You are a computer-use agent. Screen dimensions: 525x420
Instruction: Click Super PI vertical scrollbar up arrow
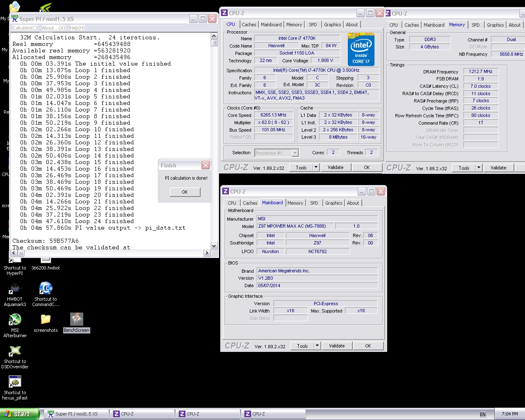coord(214,36)
